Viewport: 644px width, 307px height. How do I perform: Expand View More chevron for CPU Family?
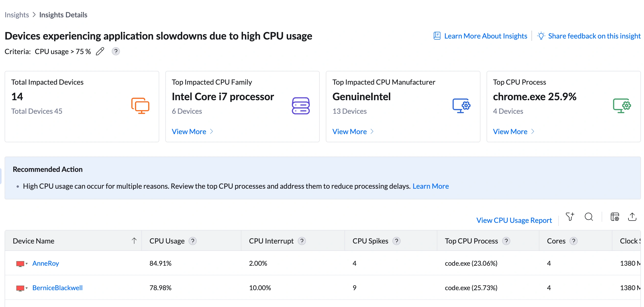(212, 132)
